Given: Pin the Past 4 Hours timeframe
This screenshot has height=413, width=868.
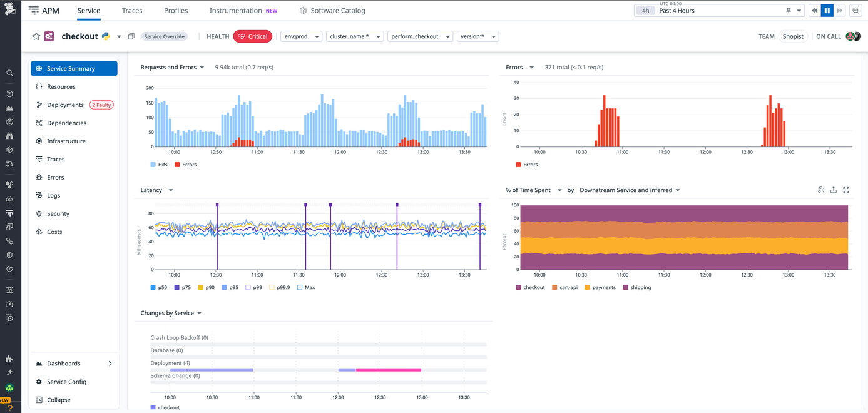Looking at the screenshot, I should click(789, 11).
